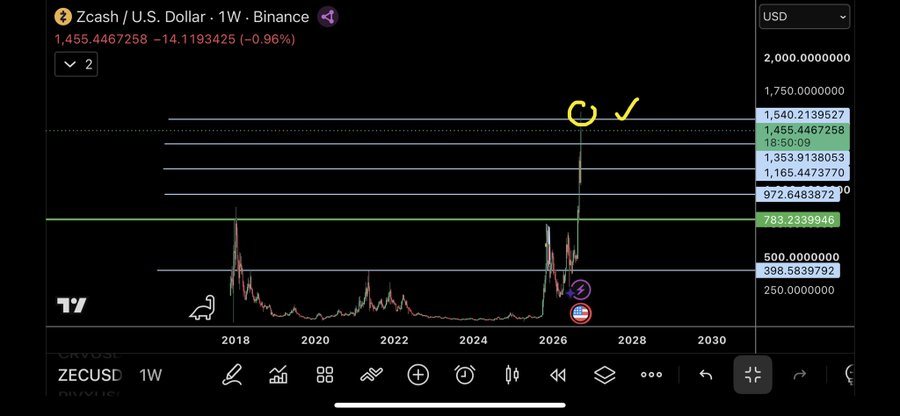Open the compare lines icon
The image size is (900, 416).
tap(371, 375)
